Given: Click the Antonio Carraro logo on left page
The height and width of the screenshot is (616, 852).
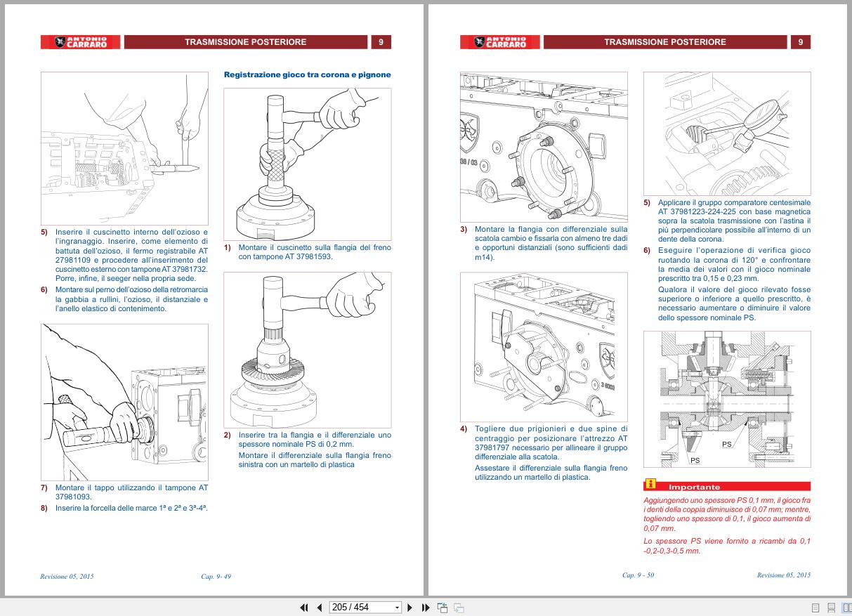Looking at the screenshot, I should 80,42.
